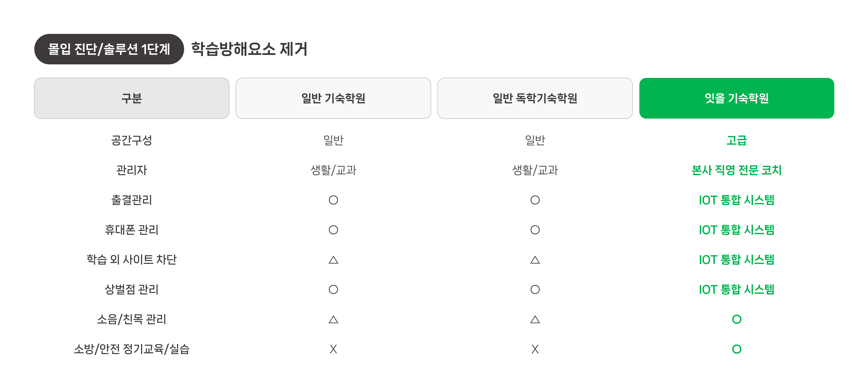The width and height of the screenshot is (868, 391).
Task: Click the green 고급 text in 공간구성 row
Action: pyautogui.click(x=736, y=140)
